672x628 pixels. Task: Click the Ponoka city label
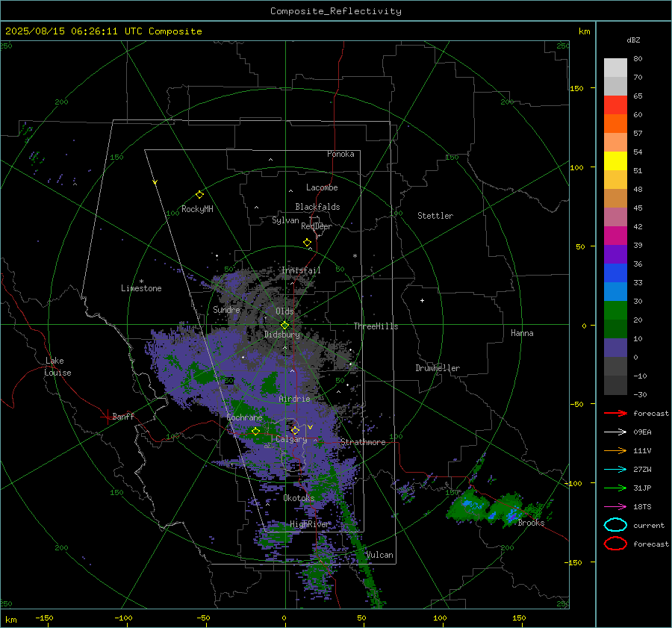340,154
